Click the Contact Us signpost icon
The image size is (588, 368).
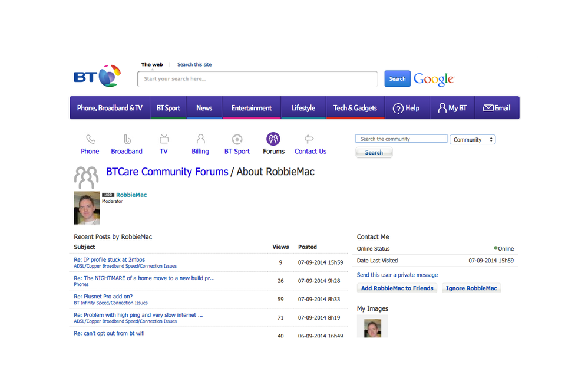click(309, 139)
